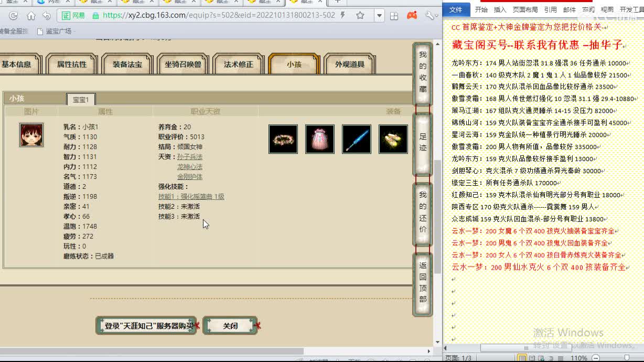Open the Word 开始 ribbon tab

coord(481,9)
